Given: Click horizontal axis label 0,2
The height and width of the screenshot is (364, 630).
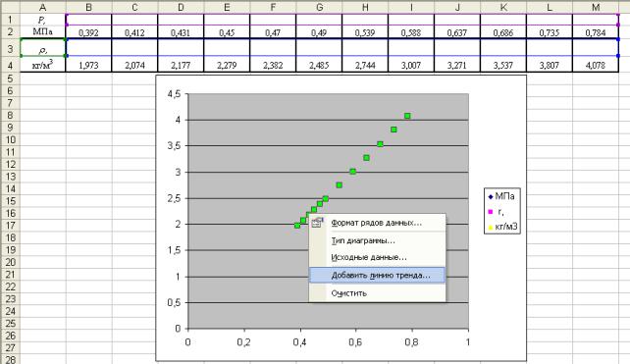Looking at the screenshot, I should 243,342.
